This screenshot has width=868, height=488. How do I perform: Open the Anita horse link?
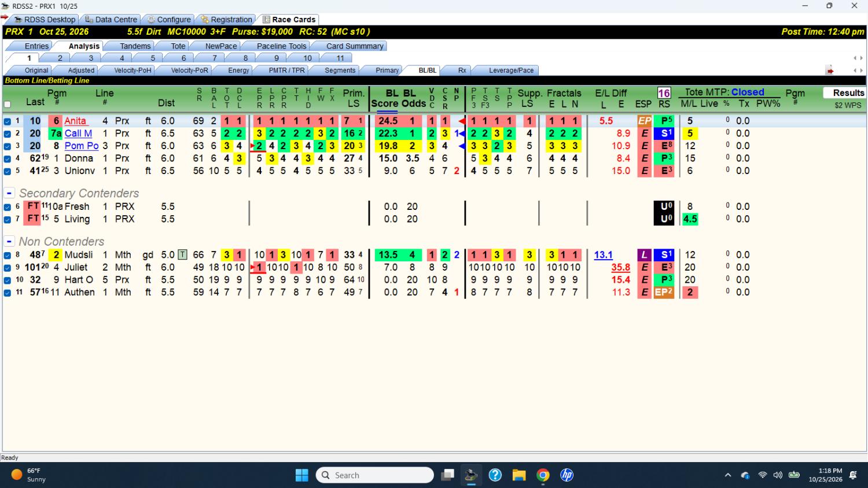click(75, 121)
